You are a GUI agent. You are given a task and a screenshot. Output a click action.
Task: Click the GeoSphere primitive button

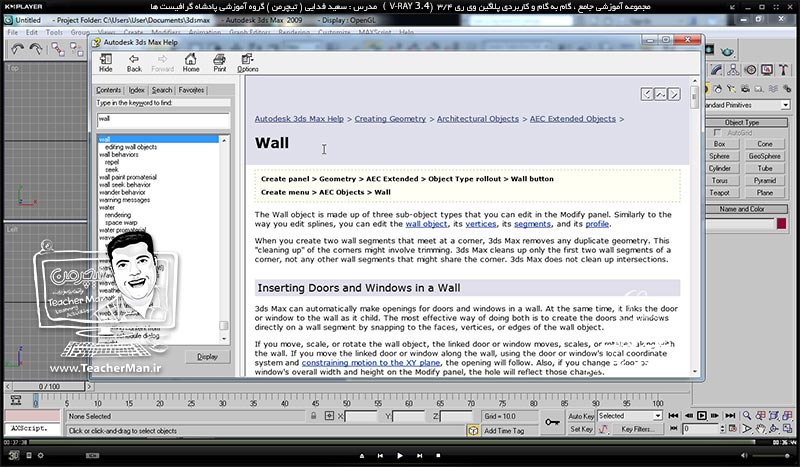[764, 156]
